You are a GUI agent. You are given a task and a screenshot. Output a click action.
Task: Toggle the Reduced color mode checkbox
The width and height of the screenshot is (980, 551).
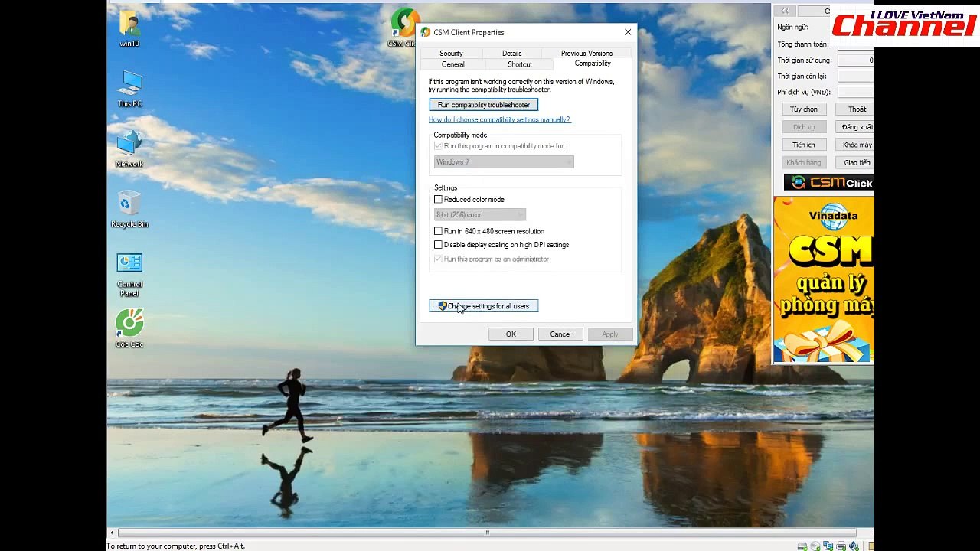pos(438,200)
